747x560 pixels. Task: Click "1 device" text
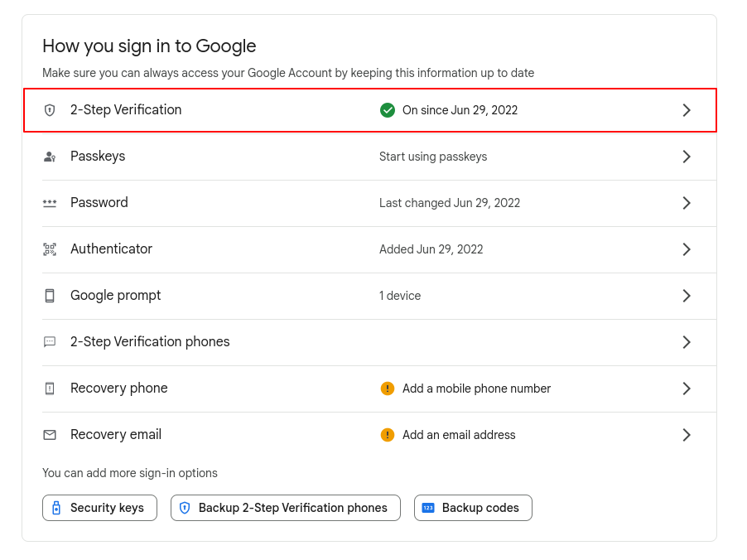coord(400,296)
